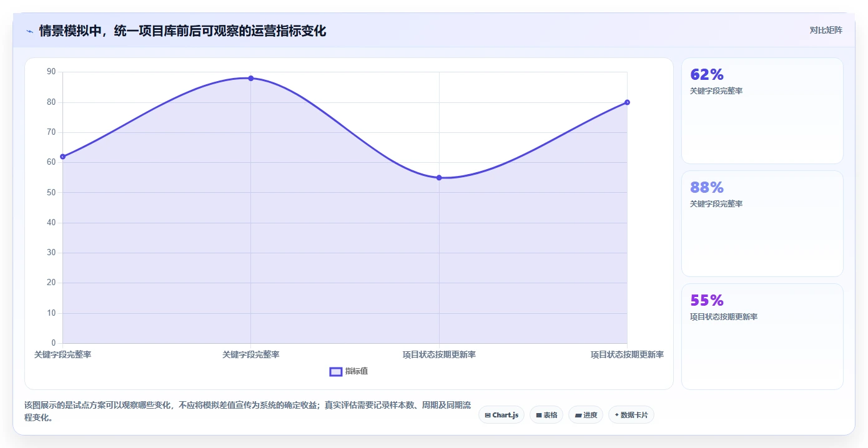This screenshot has width=868, height=448.
Task: Select the 进度 tag
Action: [586, 415]
